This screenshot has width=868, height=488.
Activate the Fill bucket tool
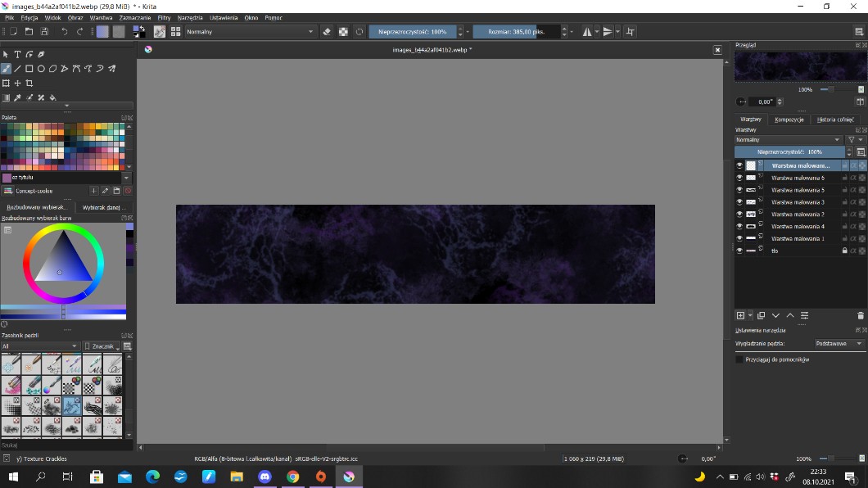point(52,97)
